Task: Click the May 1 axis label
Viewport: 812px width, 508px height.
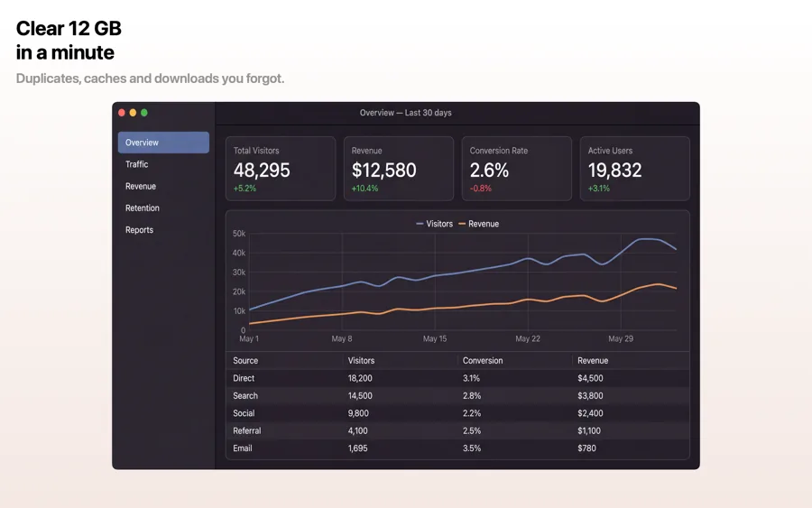Action: click(249, 338)
